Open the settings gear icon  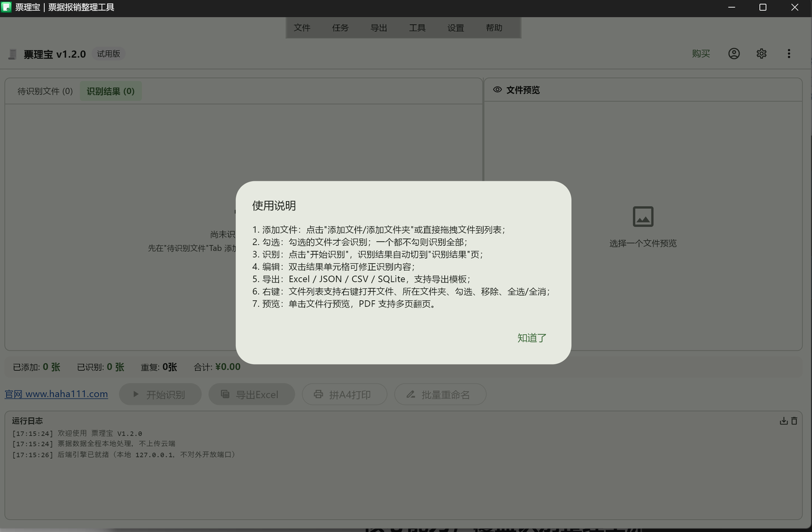(x=762, y=53)
